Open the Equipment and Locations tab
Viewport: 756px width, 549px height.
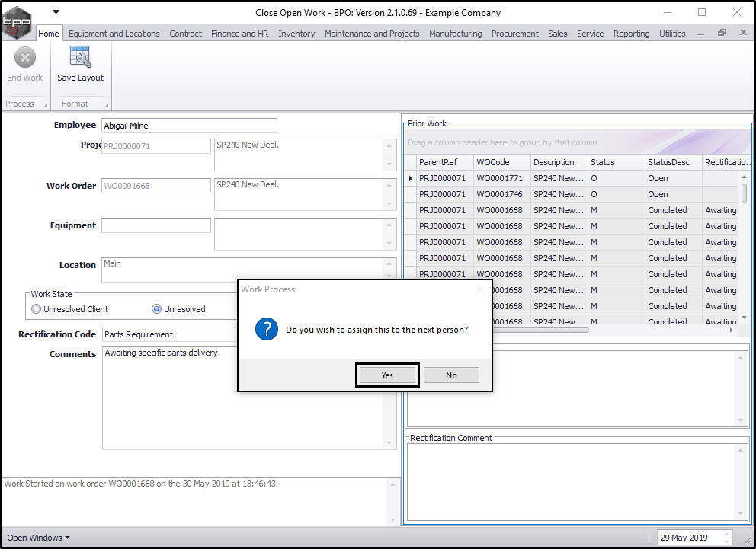[114, 34]
